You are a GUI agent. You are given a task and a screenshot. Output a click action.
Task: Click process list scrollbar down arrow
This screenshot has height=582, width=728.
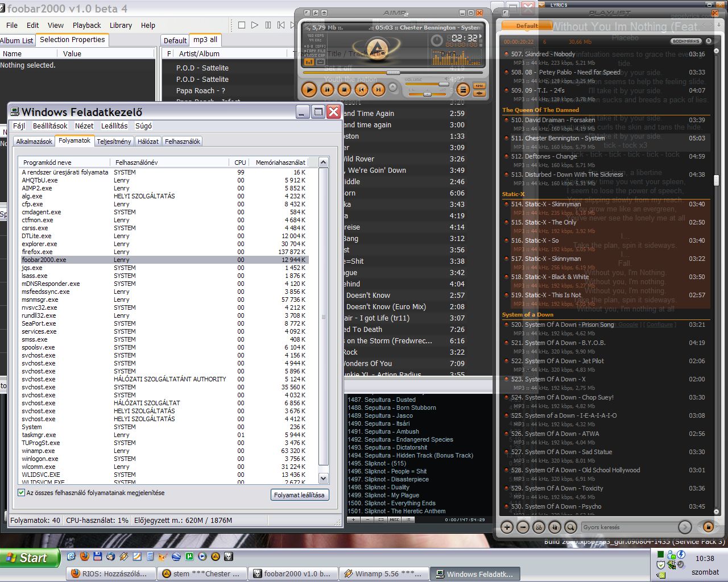pyautogui.click(x=324, y=479)
